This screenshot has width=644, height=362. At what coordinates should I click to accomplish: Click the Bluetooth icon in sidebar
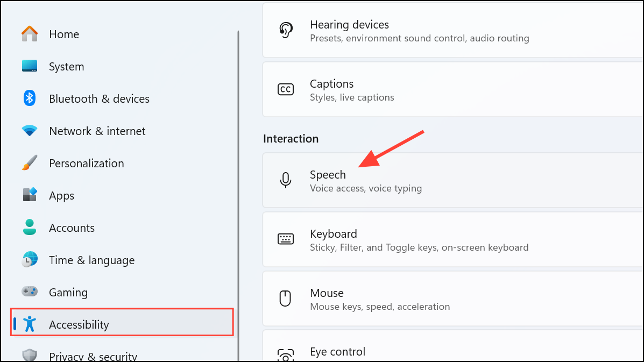point(29,98)
